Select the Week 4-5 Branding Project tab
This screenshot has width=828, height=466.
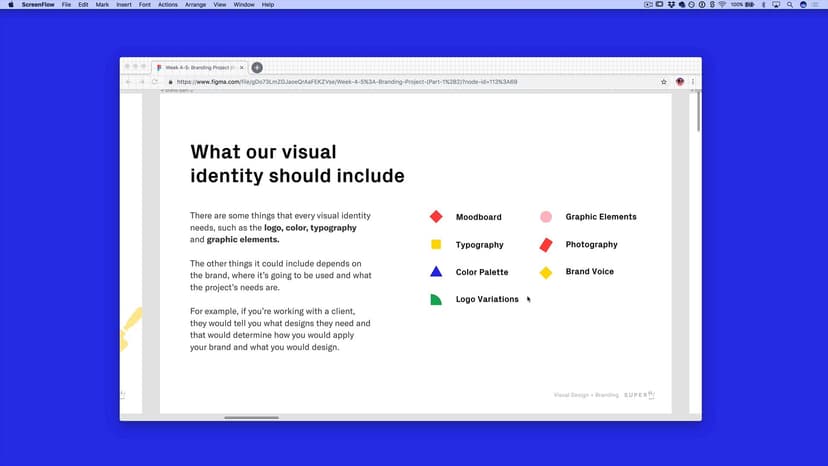click(198, 68)
